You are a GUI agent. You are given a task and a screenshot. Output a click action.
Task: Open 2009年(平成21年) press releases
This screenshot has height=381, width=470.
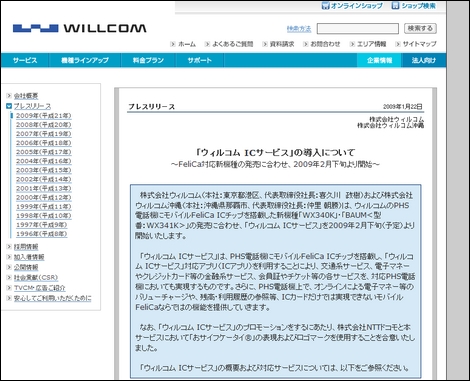click(x=44, y=116)
